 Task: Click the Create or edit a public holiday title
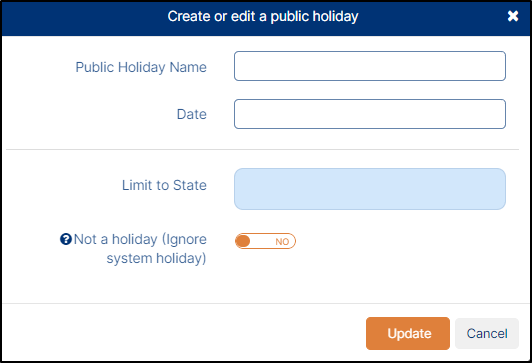click(263, 16)
